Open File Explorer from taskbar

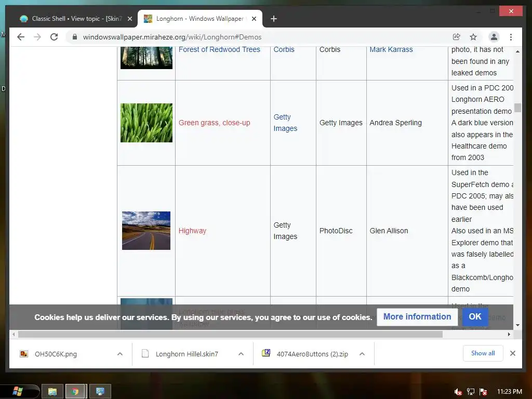(x=52, y=391)
